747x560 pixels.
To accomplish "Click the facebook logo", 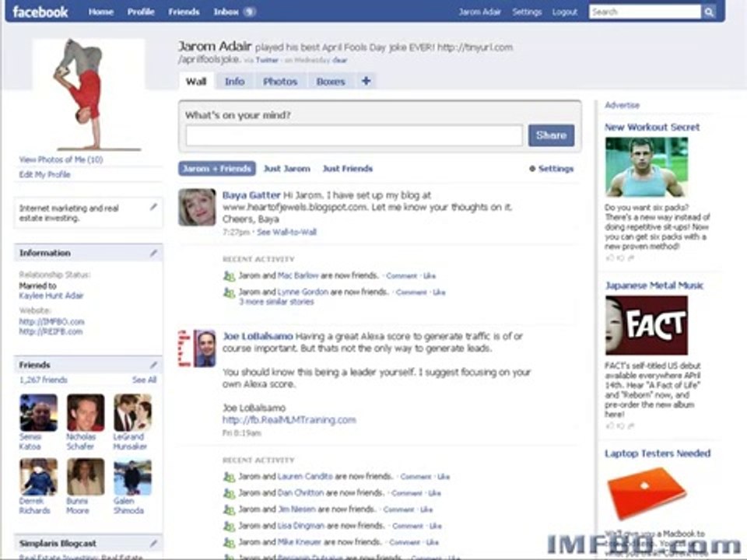I will point(40,12).
